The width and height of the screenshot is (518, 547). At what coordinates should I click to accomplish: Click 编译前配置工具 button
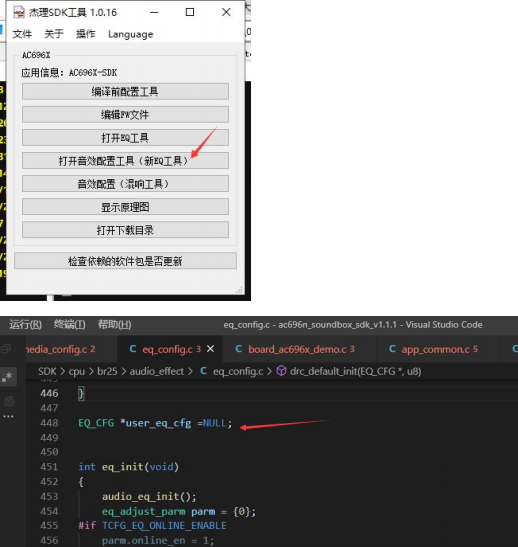[125, 92]
